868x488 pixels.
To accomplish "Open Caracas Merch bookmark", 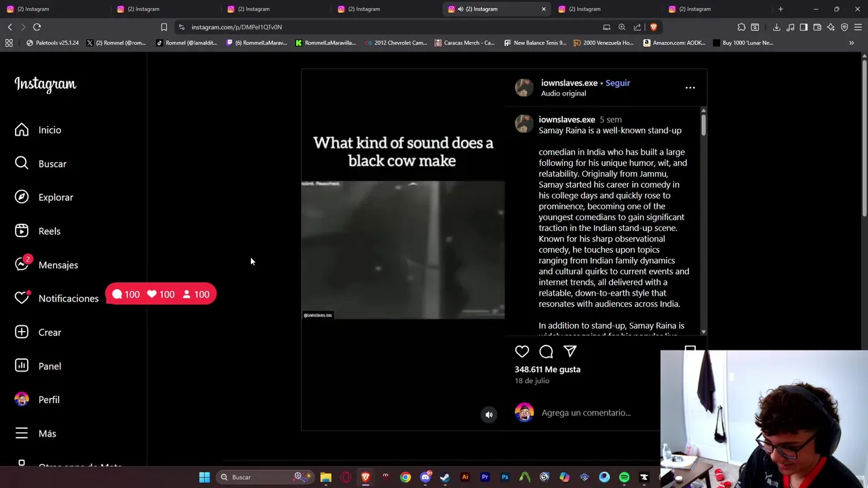I will click(465, 43).
